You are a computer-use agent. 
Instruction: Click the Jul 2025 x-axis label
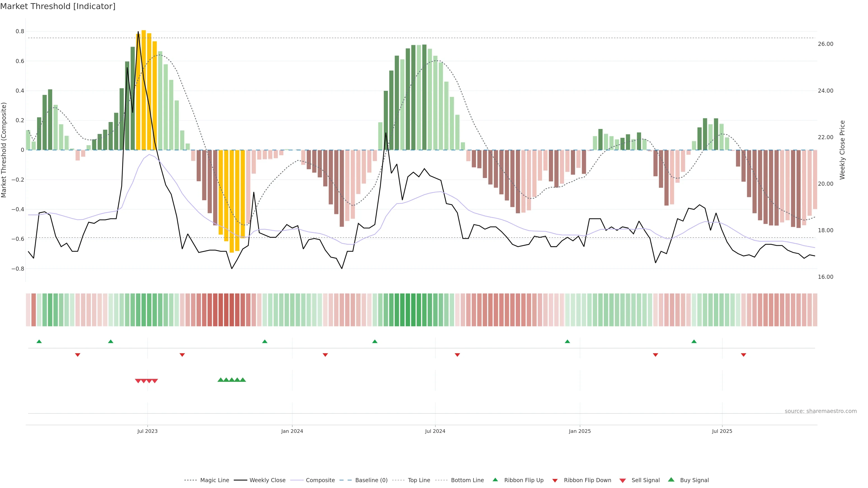722,431
